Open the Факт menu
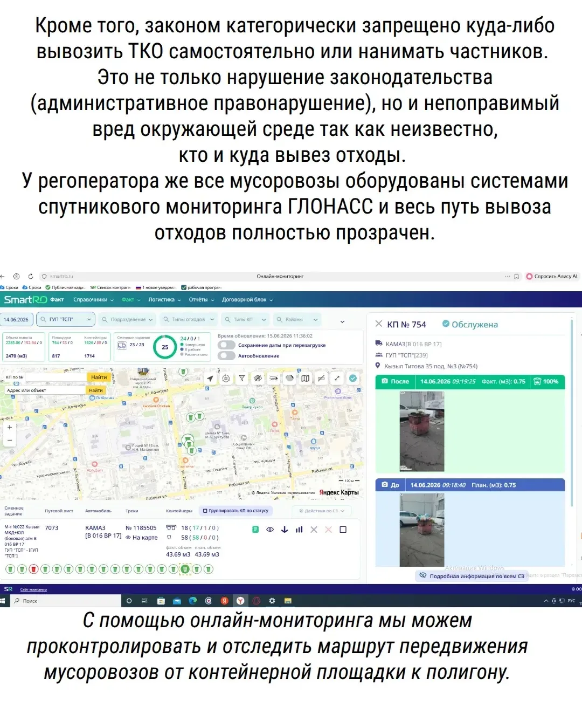 (131, 300)
